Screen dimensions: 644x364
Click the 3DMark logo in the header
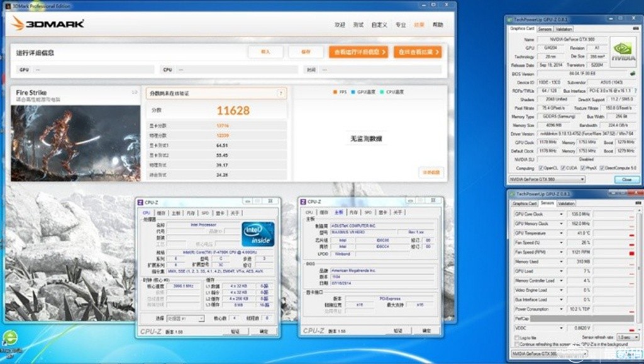(x=48, y=24)
